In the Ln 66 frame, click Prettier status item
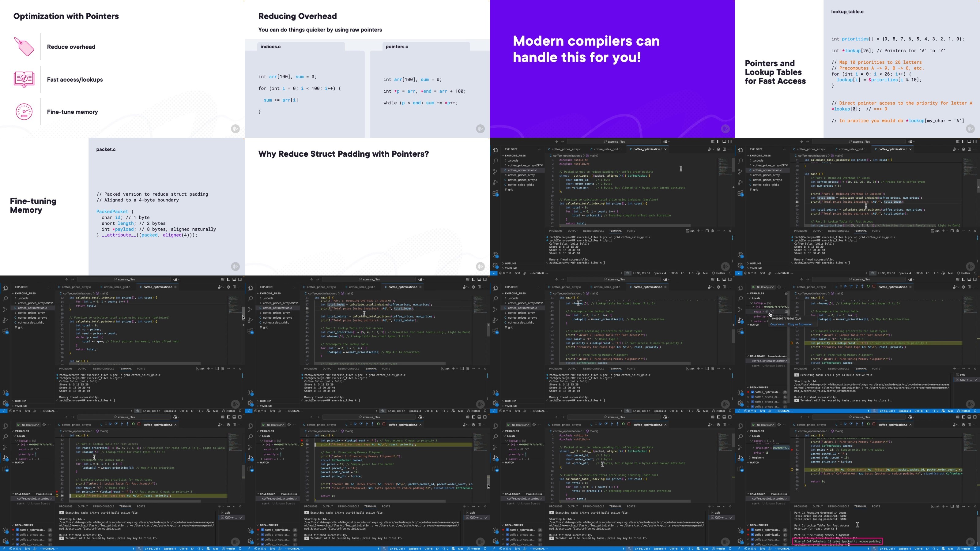The height and width of the screenshot is (551, 980). click(x=964, y=549)
